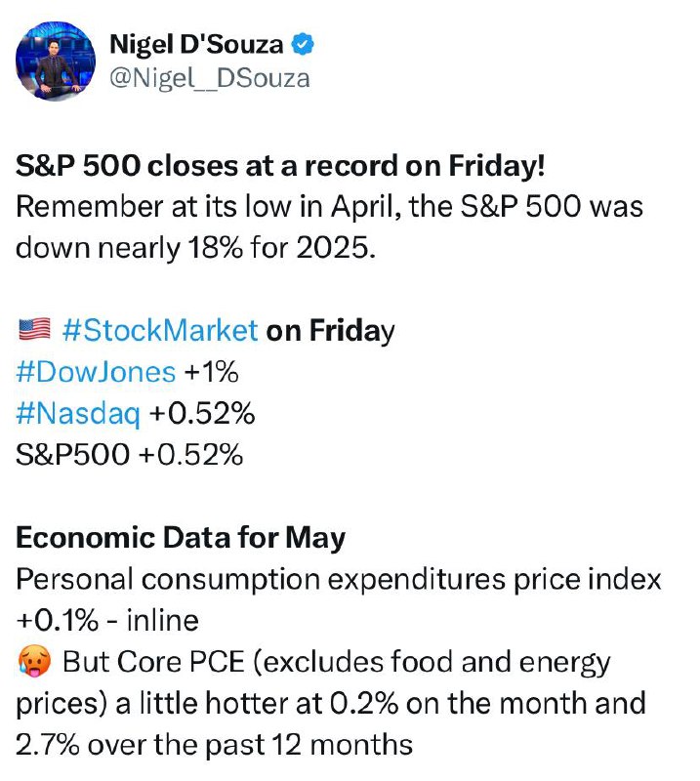Click the +1% value beside DowJones
The width and height of the screenshot is (700, 781).
click(x=211, y=372)
